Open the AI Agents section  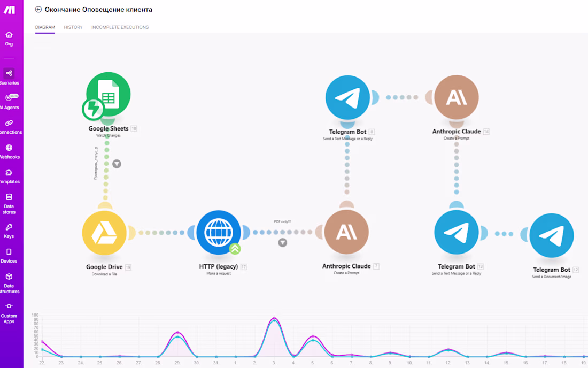coord(9,102)
